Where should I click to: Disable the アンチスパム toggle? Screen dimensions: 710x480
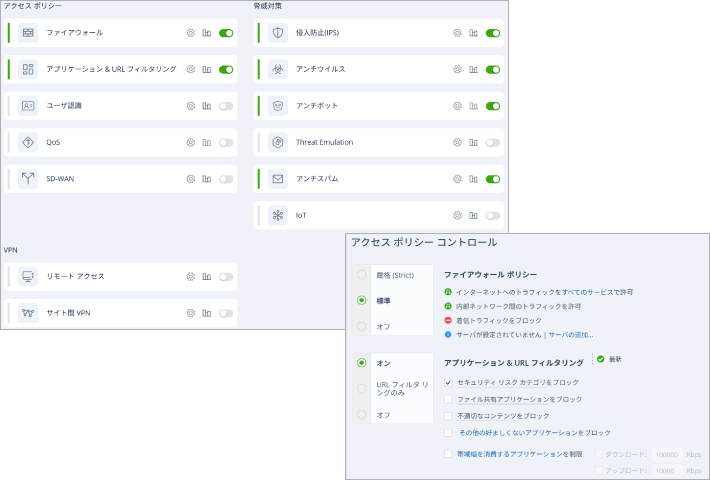pyautogui.click(x=493, y=179)
